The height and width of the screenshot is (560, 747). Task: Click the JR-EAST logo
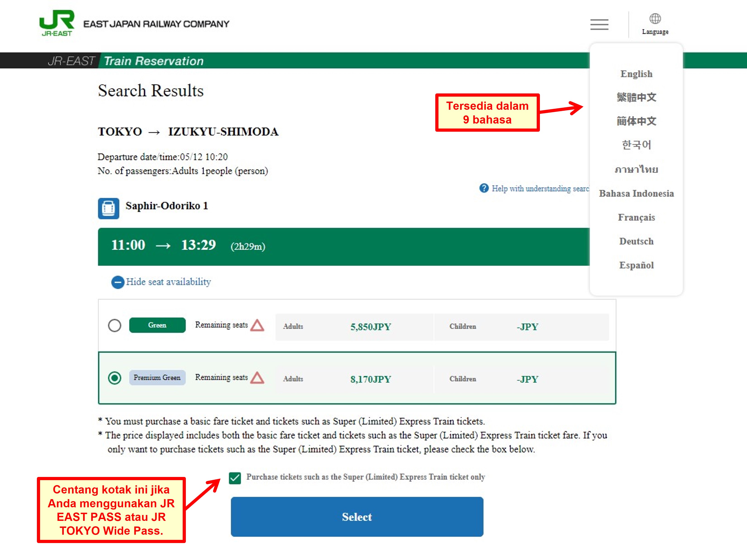coord(57,23)
